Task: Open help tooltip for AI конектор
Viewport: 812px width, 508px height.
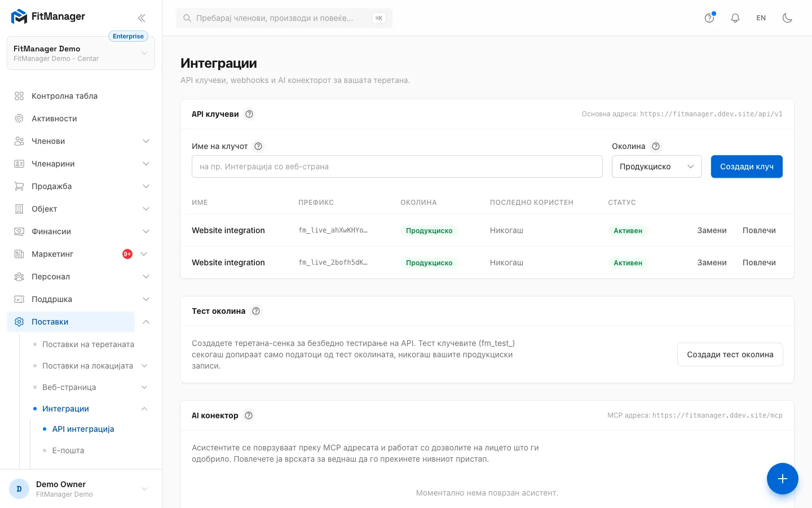Action: pos(249,415)
